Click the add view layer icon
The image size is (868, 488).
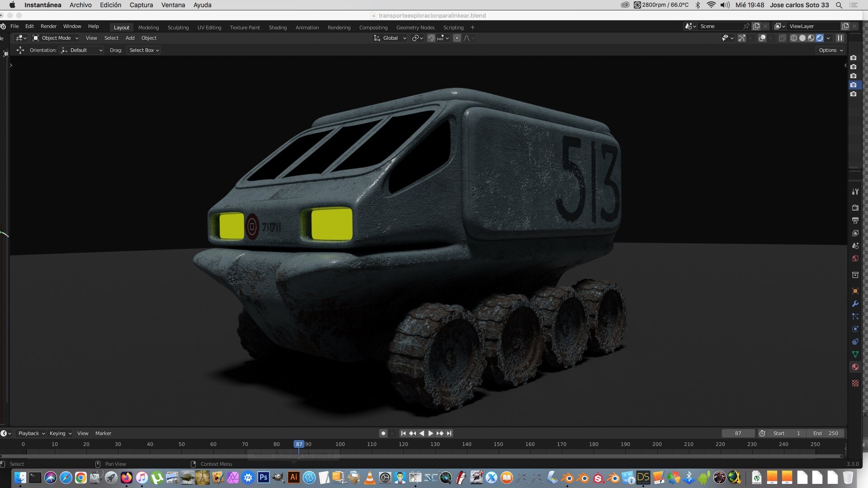[845, 26]
